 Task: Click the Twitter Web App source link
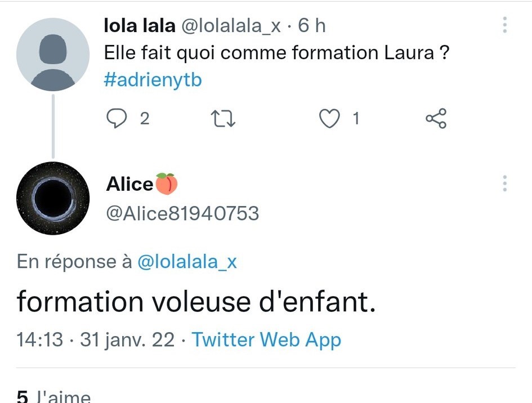pos(266,340)
